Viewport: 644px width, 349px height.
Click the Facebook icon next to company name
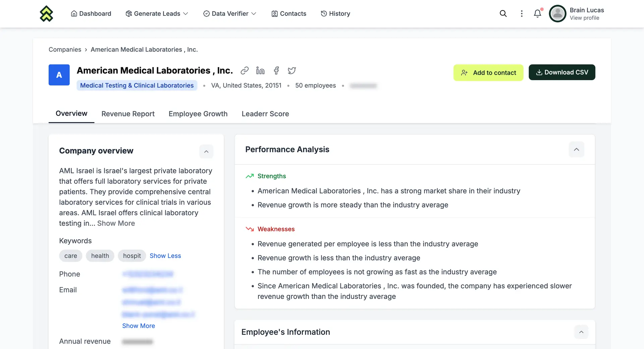(x=276, y=70)
